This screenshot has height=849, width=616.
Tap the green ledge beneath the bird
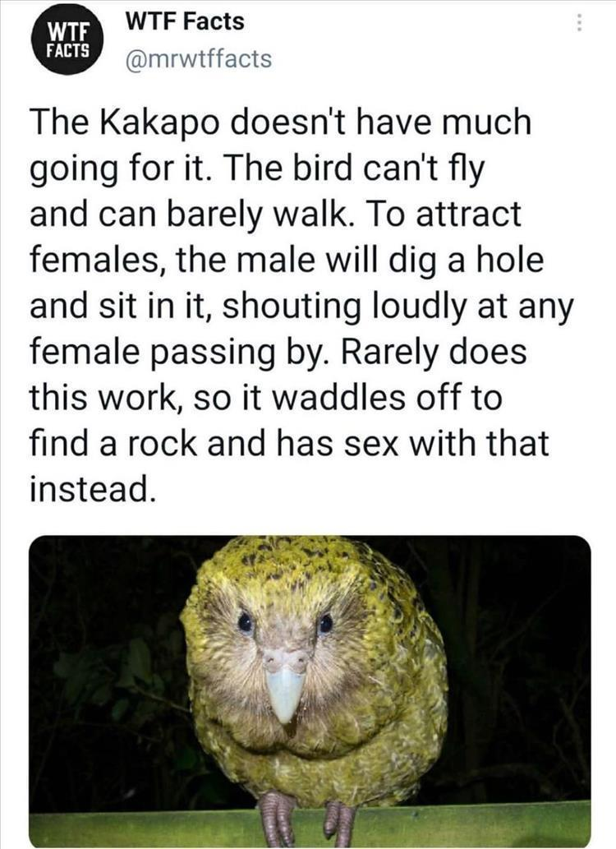tap(433, 826)
